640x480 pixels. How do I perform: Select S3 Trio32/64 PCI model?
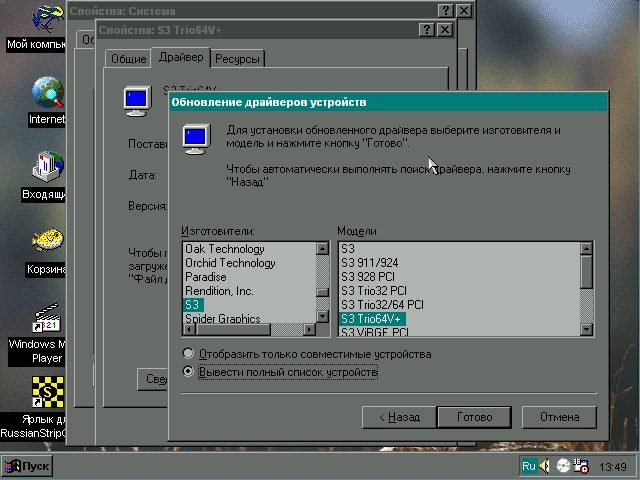click(x=382, y=305)
